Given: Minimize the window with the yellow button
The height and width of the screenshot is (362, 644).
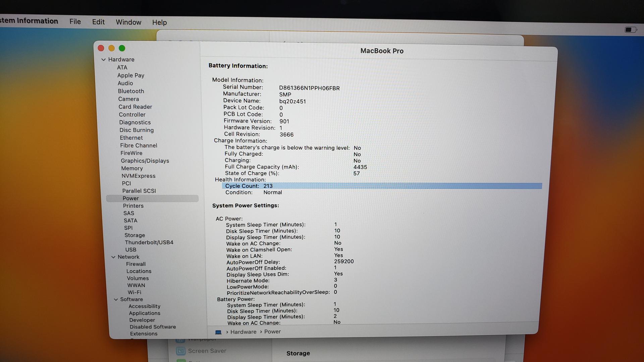Looking at the screenshot, I should click(112, 48).
